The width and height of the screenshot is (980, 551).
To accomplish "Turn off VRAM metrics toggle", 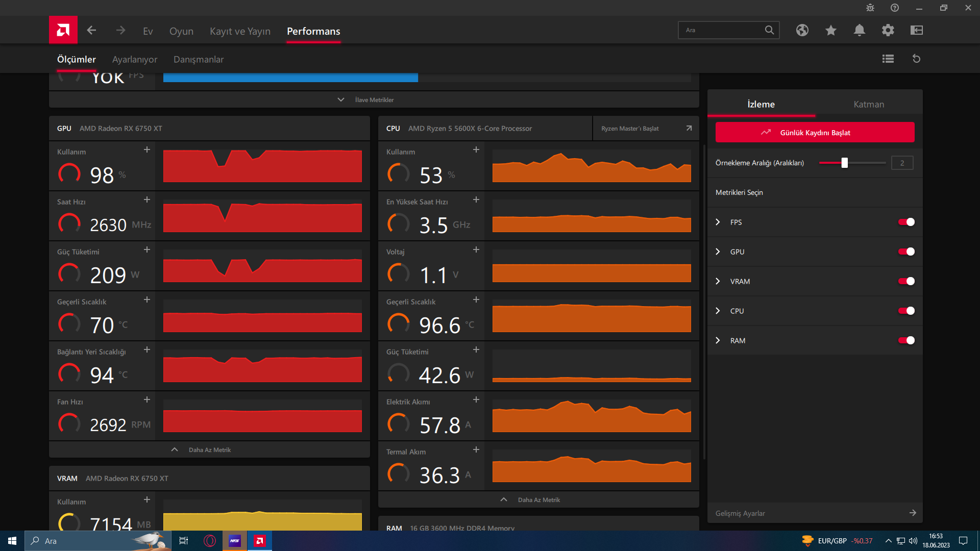I will (x=906, y=281).
